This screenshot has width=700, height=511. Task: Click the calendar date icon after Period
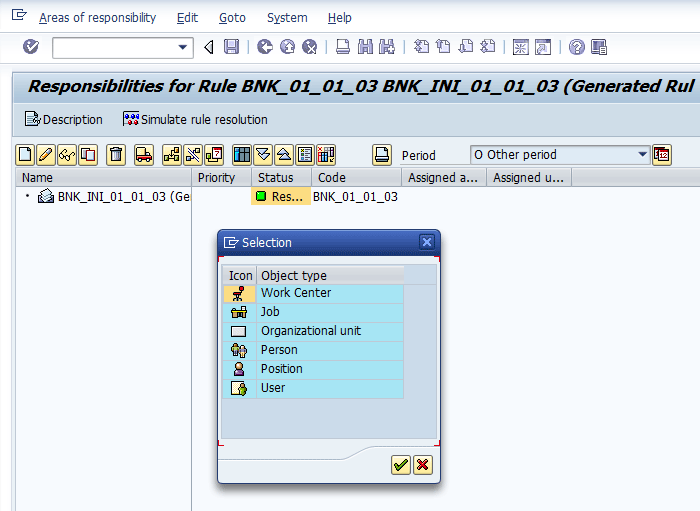662,155
